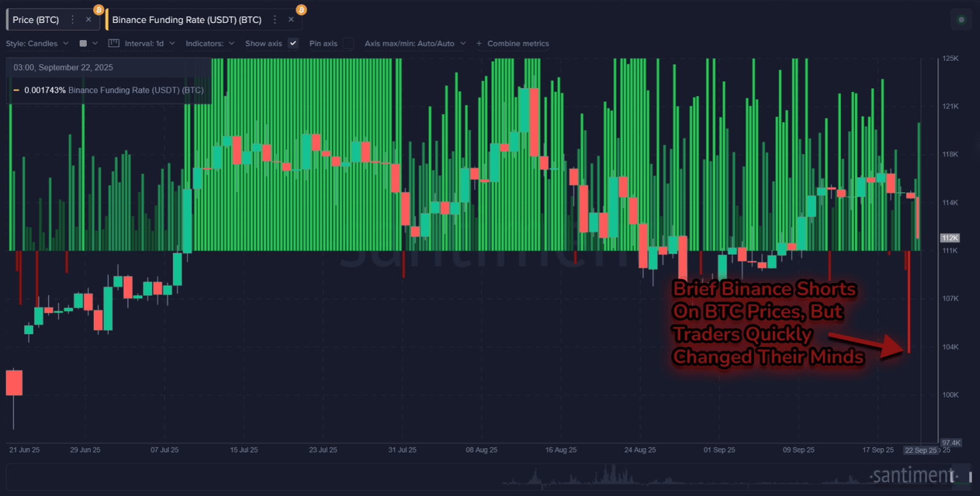Click the plus icon for Combine metrics
This screenshot has height=496, width=980.
479,43
